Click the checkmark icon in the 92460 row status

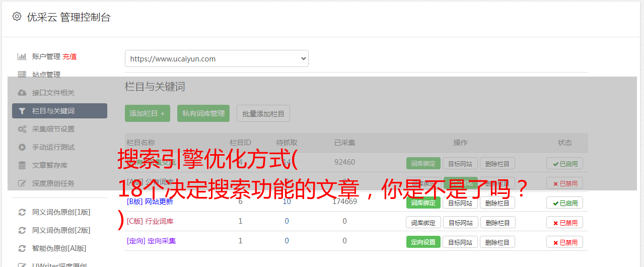[555, 164]
